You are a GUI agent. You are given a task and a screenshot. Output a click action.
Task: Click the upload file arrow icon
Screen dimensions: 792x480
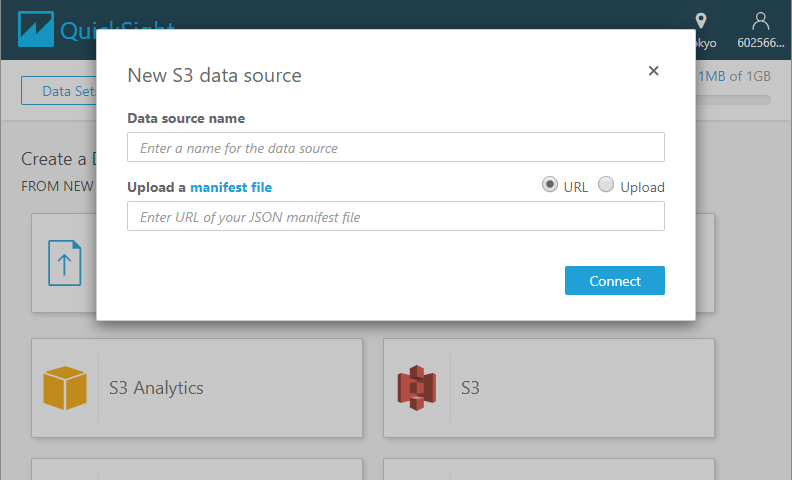[x=65, y=263]
